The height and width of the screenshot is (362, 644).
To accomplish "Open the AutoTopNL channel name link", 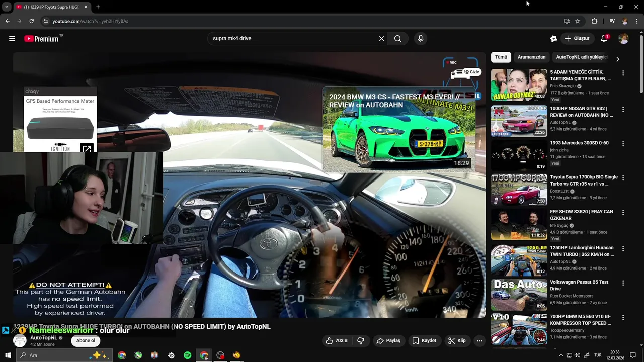I will coord(44,338).
